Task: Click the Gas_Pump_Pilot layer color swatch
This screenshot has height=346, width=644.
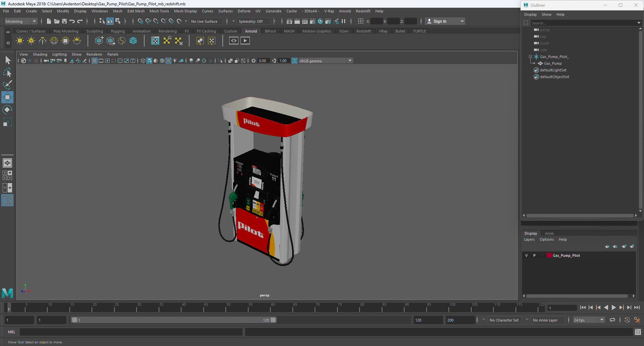Action: click(x=549, y=255)
